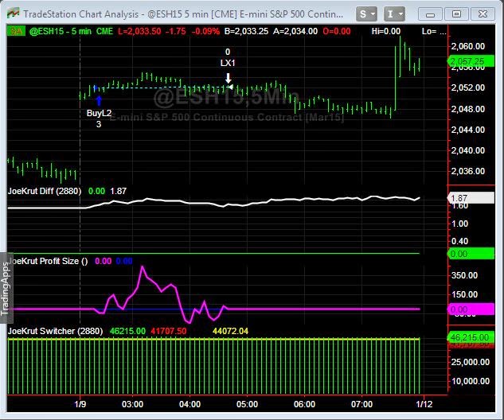Open the I interval link dropdown
This screenshot has width=504, height=420.
click(394, 14)
